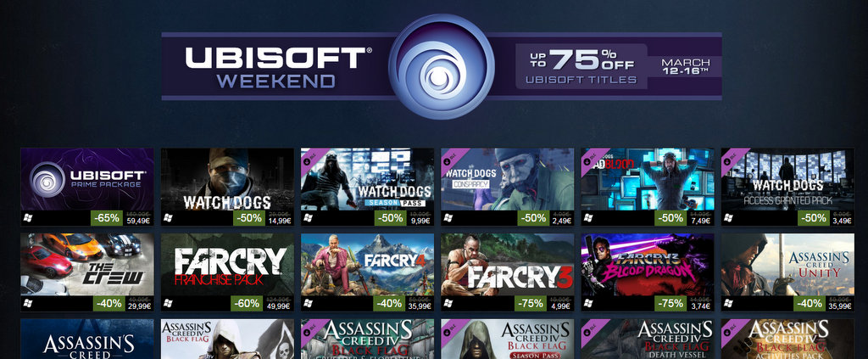The height and width of the screenshot is (359, 868).
Task: Open the Far Cry 3 Blood Dragon capsule
Action: pyautogui.click(x=648, y=264)
